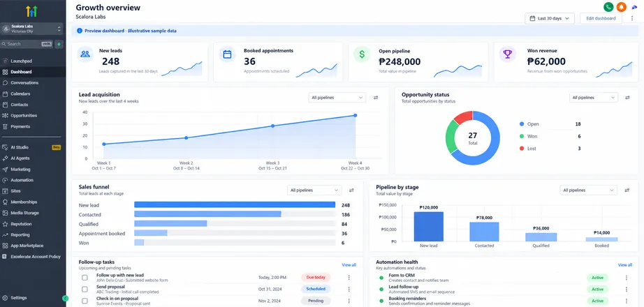This screenshot has width=644, height=307.
Task: Open options for Form to CRM automation
Action: [627, 278]
